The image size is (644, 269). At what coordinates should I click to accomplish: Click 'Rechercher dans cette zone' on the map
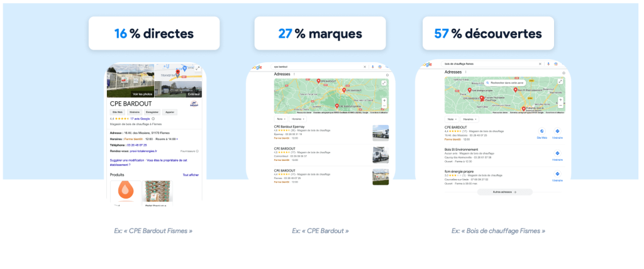coord(505,82)
